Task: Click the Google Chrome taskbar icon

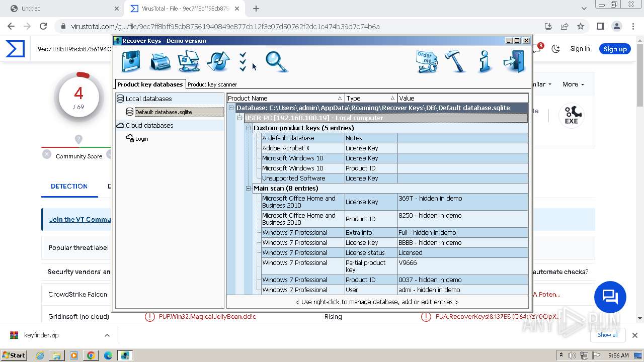Action: pyautogui.click(x=91, y=355)
